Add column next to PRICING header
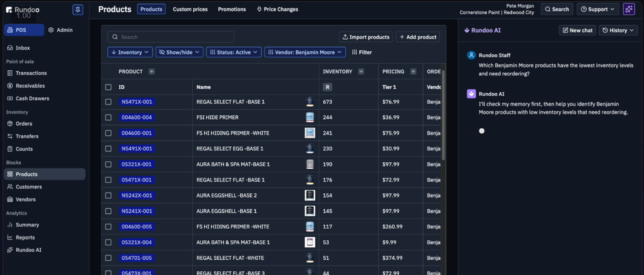 pos(413,71)
